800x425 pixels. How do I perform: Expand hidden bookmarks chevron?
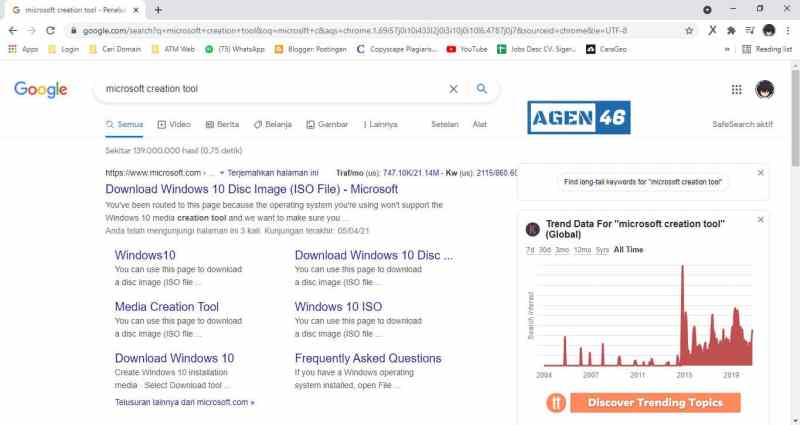pyautogui.click(x=727, y=49)
